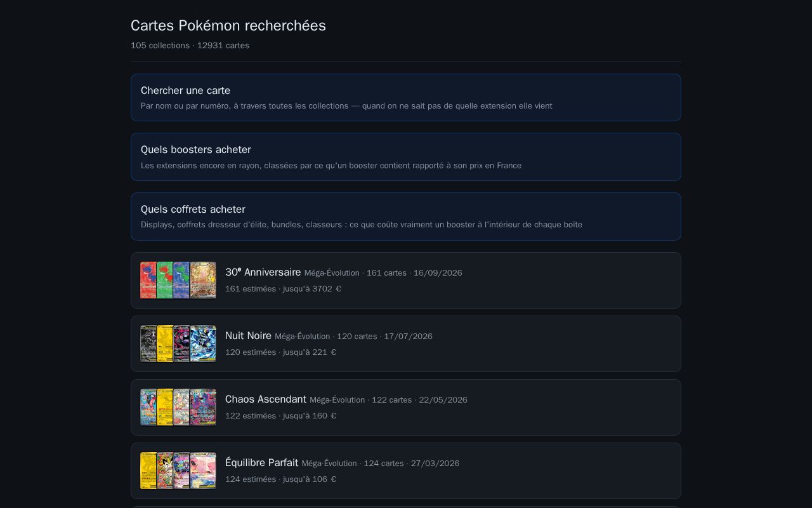Click the Cartes Pokémon recherchées page heading
The width and height of the screenshot is (812, 508).
tap(228, 25)
